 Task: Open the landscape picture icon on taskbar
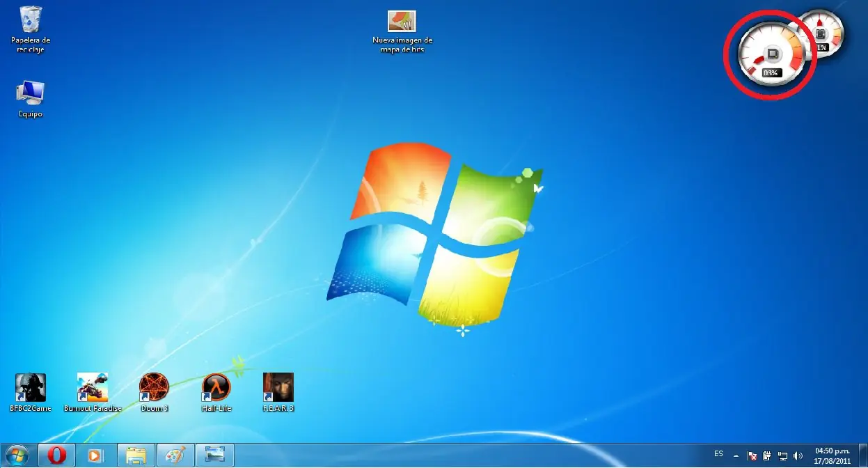[214, 455]
